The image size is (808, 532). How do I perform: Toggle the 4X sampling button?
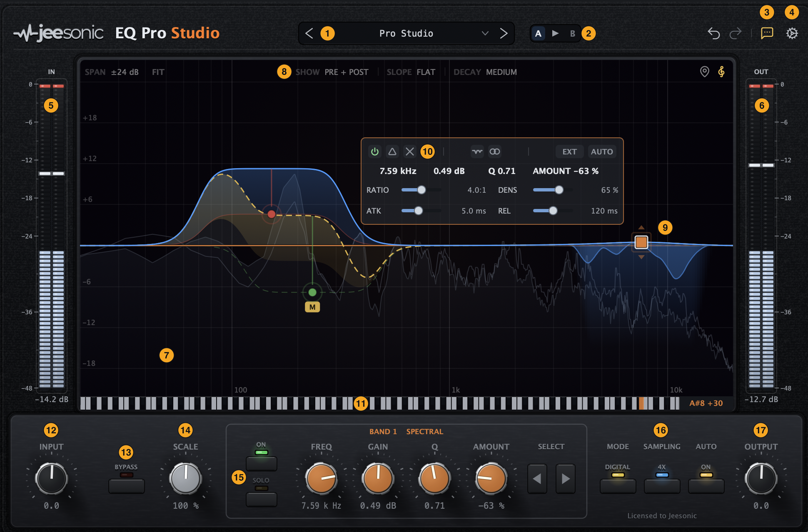[x=662, y=485]
